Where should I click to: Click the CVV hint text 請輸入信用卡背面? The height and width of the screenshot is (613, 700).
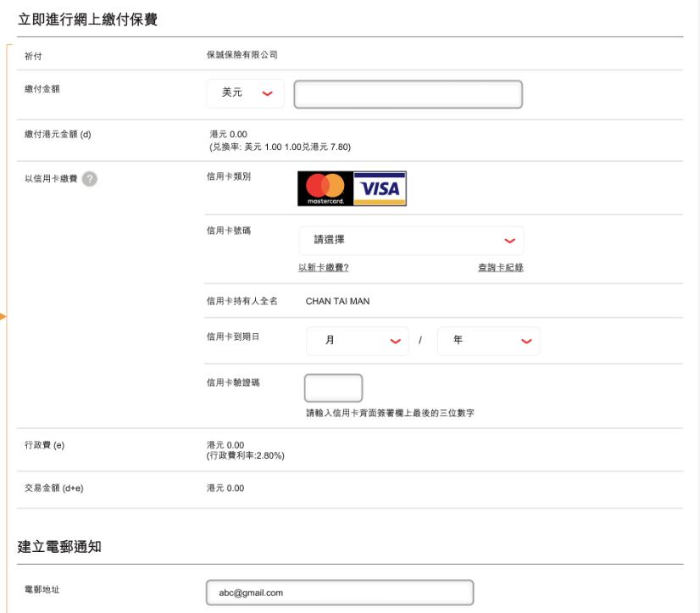pyautogui.click(x=390, y=413)
